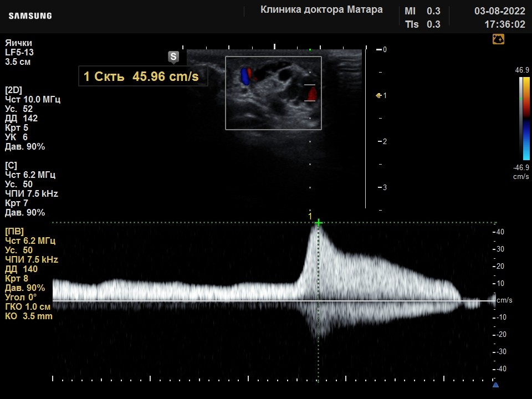Click the red flow inside the sample gate
Image resolution: width=532 pixels, height=399 pixels.
[312, 93]
